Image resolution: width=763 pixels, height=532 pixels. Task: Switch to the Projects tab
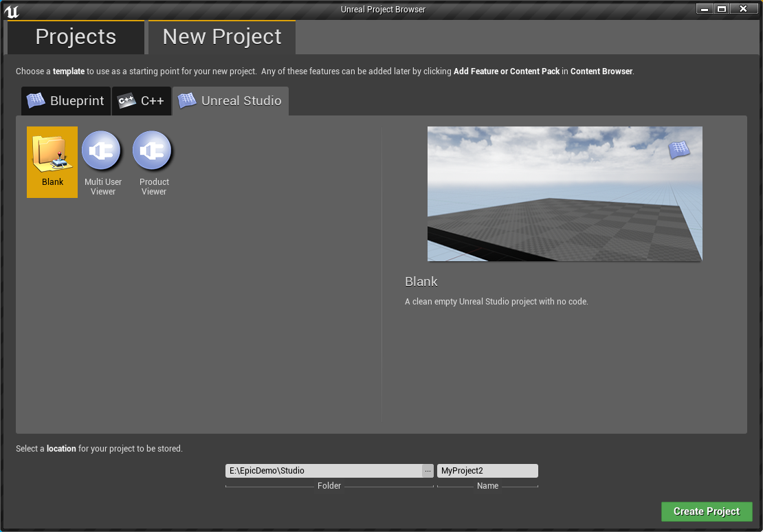click(x=76, y=37)
